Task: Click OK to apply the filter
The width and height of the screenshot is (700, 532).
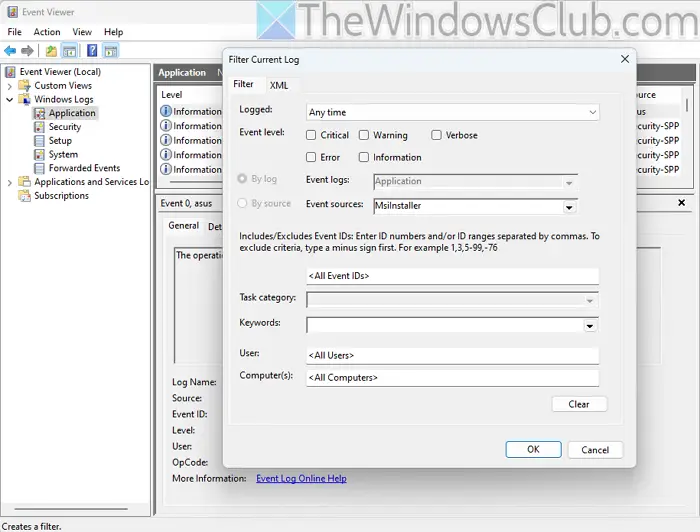Action: coord(533,449)
